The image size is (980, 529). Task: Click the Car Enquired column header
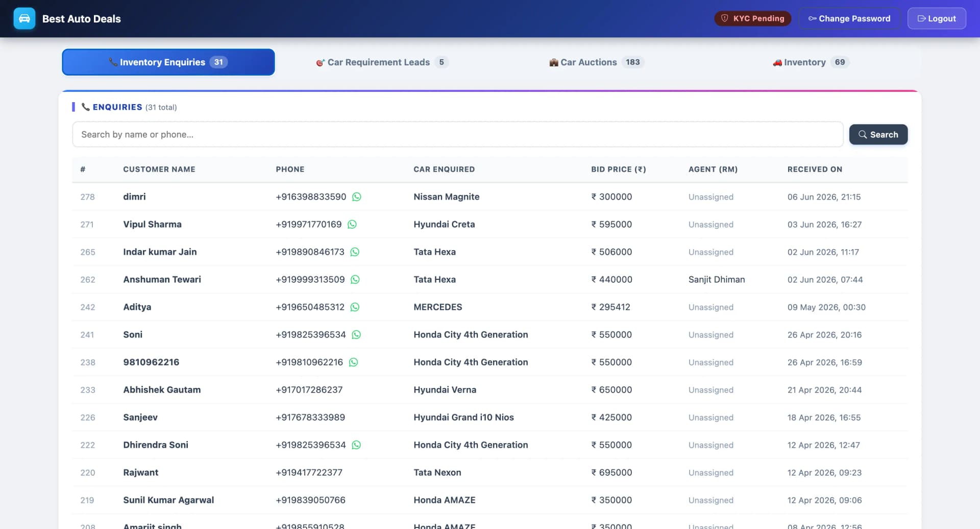pyautogui.click(x=444, y=169)
